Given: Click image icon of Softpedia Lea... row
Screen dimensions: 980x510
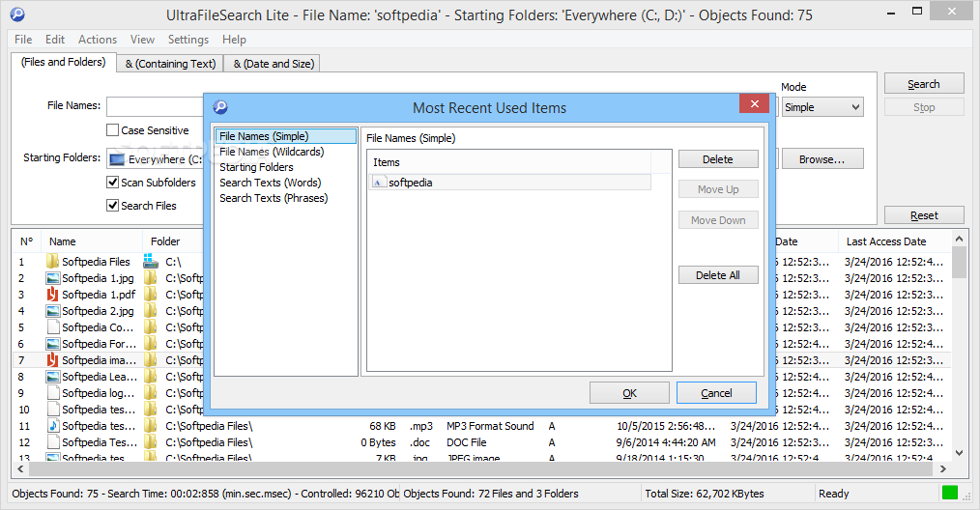Looking at the screenshot, I should 52,377.
